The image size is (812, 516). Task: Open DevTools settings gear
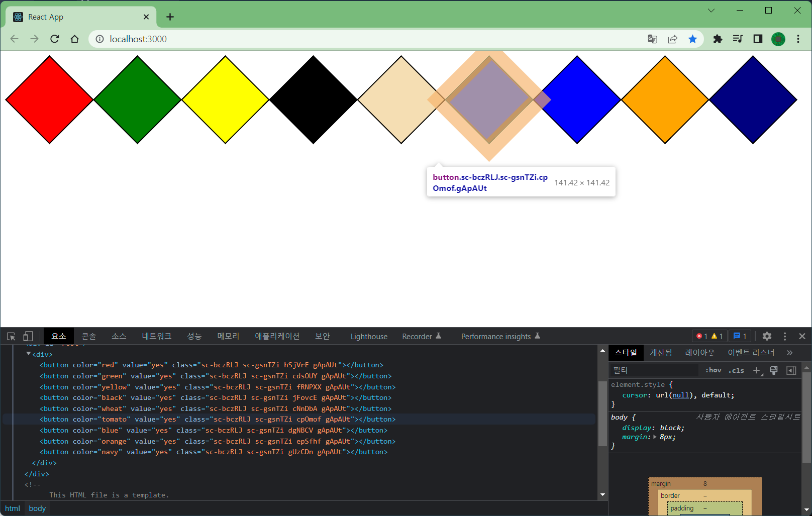pos(767,336)
